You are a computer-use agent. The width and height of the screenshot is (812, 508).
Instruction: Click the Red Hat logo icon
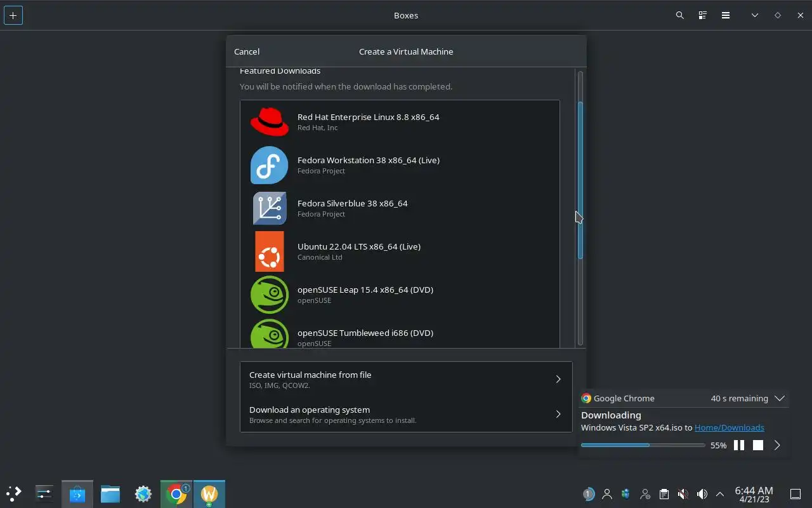pyautogui.click(x=270, y=122)
